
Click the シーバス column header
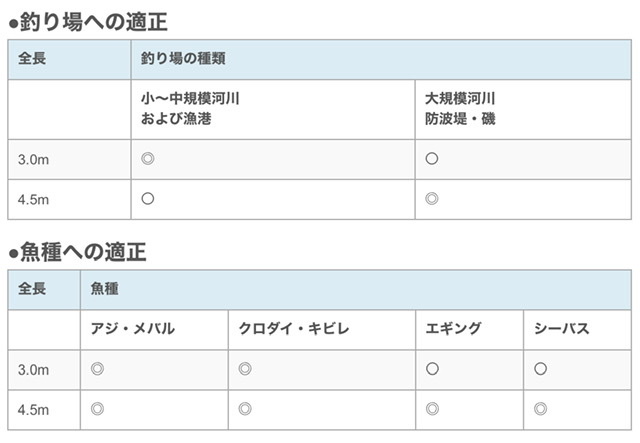coord(562,329)
